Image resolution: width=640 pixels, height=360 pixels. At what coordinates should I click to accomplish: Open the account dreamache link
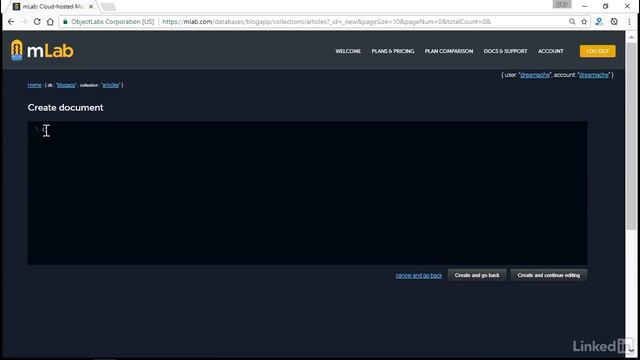click(593, 75)
